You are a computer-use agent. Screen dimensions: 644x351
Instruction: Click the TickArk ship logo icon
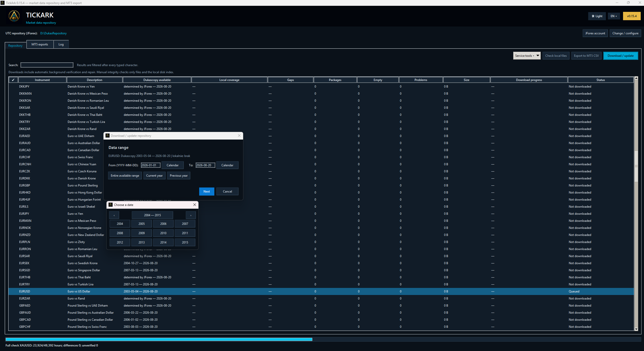pyautogui.click(x=14, y=16)
